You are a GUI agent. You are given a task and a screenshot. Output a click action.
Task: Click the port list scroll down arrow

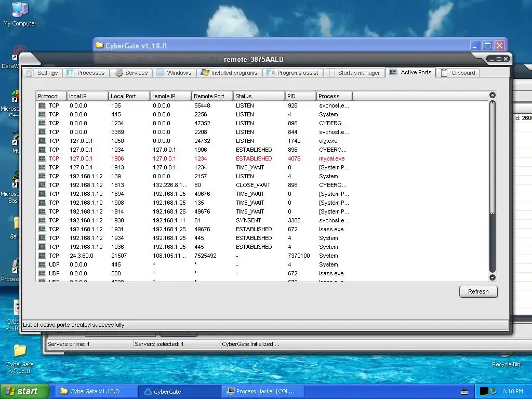(x=493, y=277)
